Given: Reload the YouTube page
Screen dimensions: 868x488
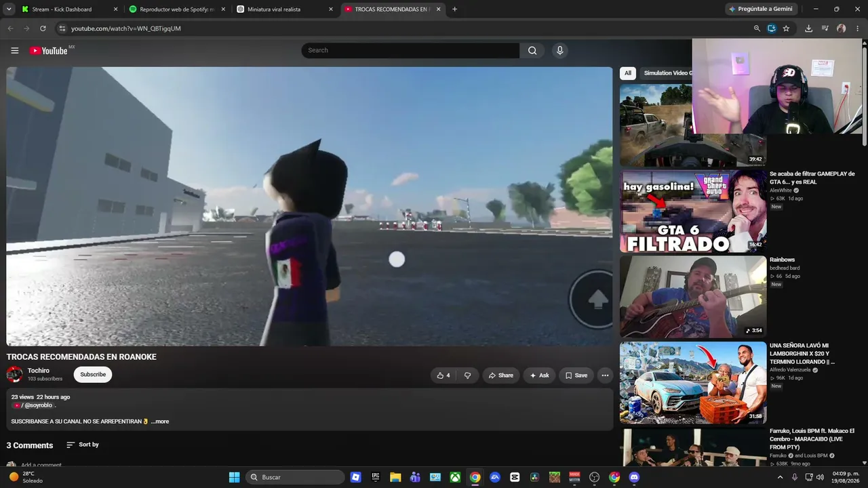Looking at the screenshot, I should [x=43, y=28].
